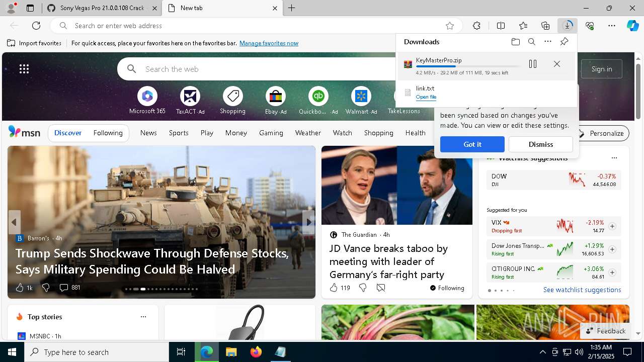
Task: Click Import favorites in favorites bar
Action: click(34, 43)
